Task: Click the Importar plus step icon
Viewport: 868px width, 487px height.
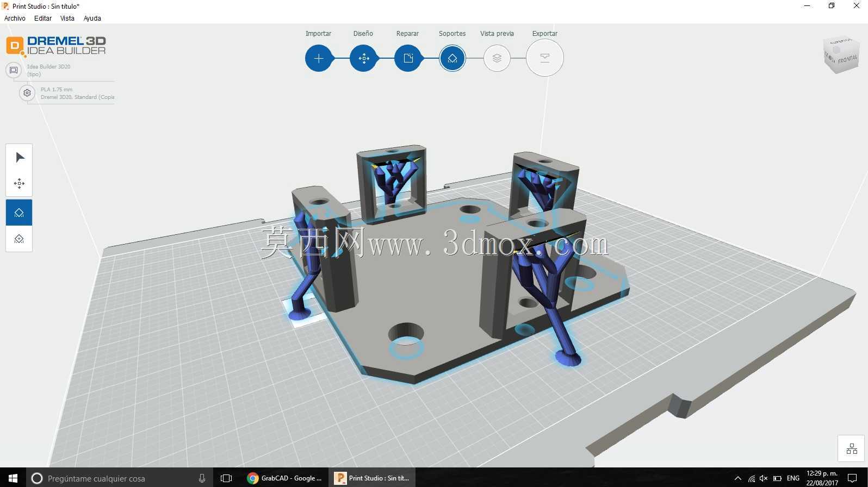Action: coord(319,58)
